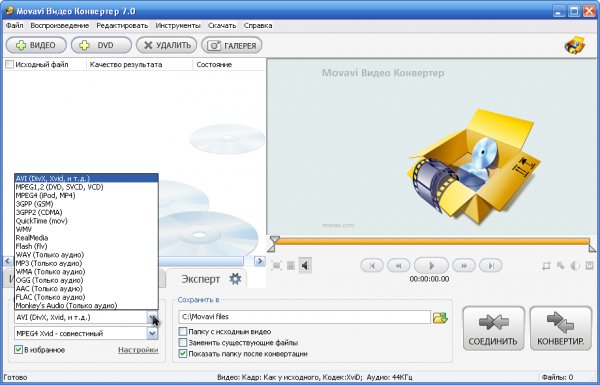Open the Справка menu

tap(258, 26)
